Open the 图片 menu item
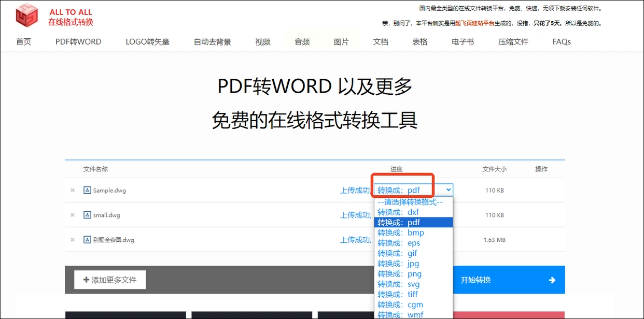 (341, 42)
